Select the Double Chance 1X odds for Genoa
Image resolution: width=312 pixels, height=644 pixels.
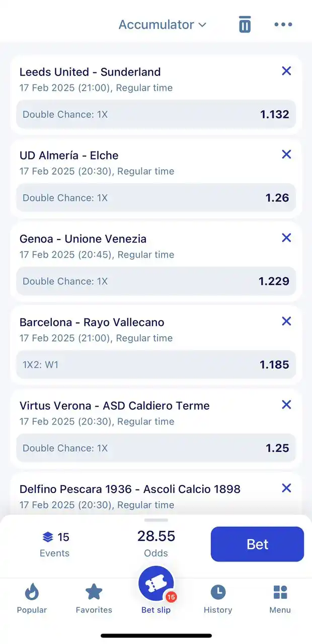156,281
